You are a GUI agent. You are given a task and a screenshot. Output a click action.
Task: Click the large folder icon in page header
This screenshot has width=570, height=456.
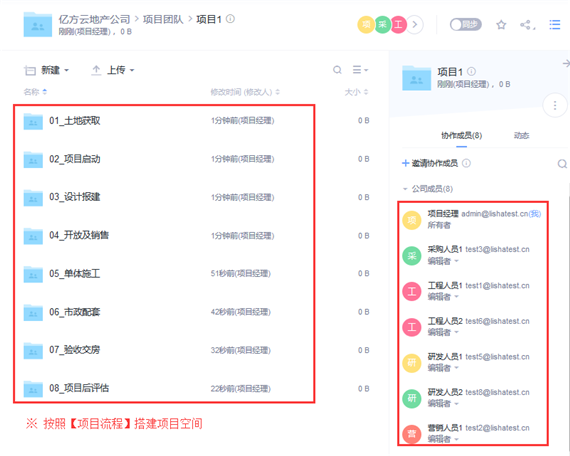tap(37, 24)
